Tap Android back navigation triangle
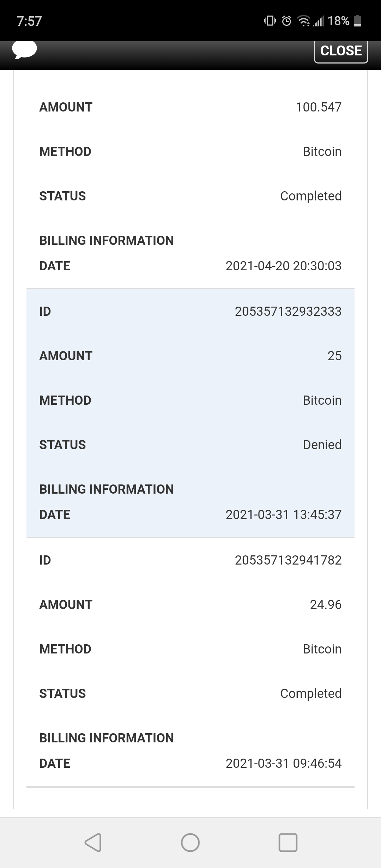This screenshot has width=381, height=868. (x=93, y=843)
